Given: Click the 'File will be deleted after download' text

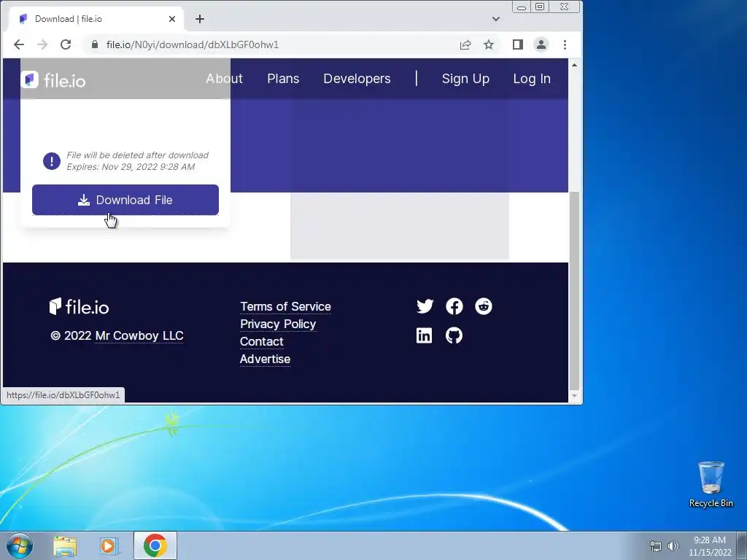Looking at the screenshot, I should pyautogui.click(x=138, y=155).
